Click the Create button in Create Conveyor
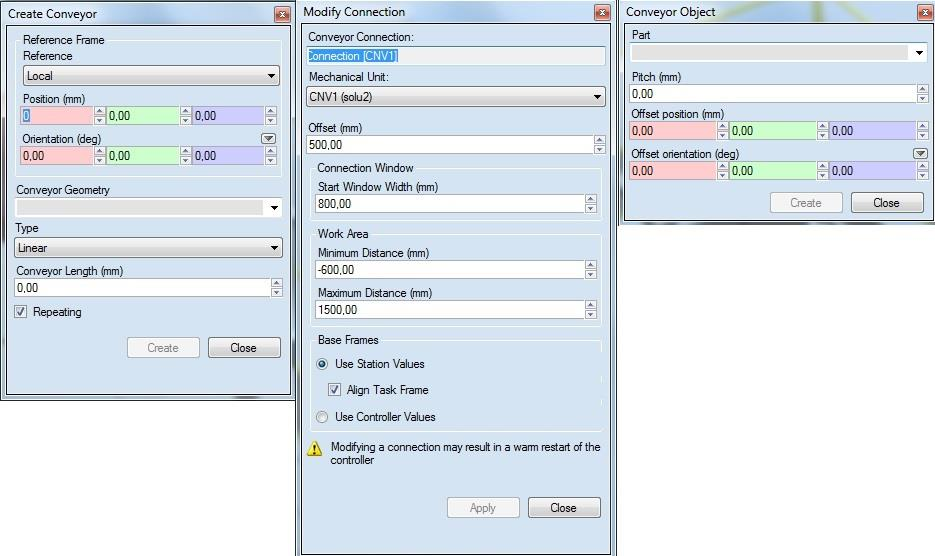This screenshot has height=556, width=935. (163, 348)
